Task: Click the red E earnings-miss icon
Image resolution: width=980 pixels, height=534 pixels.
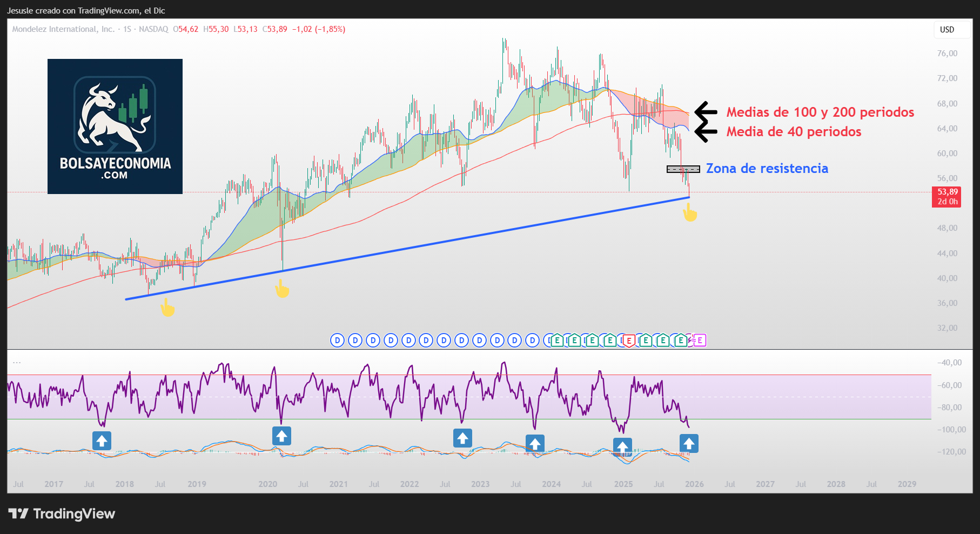Action: pos(630,341)
